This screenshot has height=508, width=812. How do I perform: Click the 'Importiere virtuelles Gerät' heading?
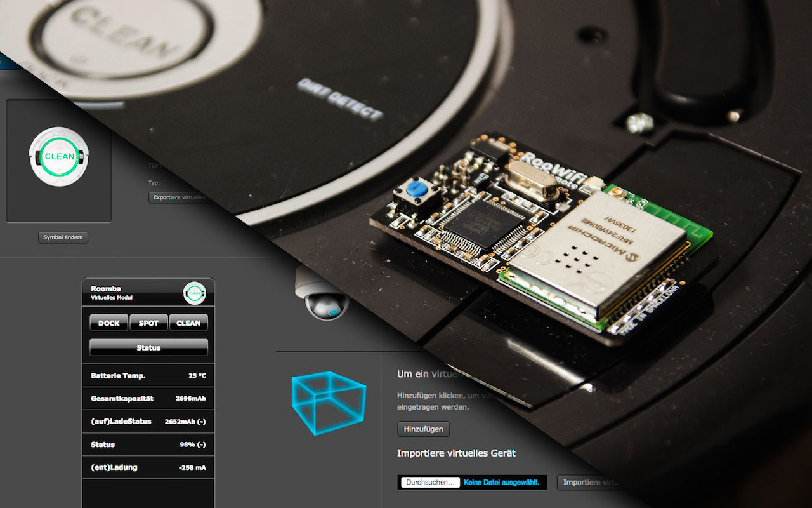tap(456, 453)
